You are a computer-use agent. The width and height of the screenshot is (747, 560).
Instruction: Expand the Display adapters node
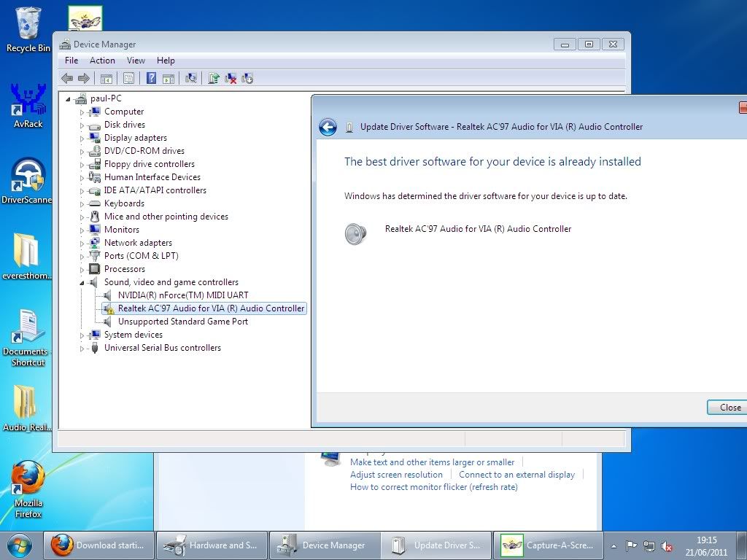click(x=82, y=138)
